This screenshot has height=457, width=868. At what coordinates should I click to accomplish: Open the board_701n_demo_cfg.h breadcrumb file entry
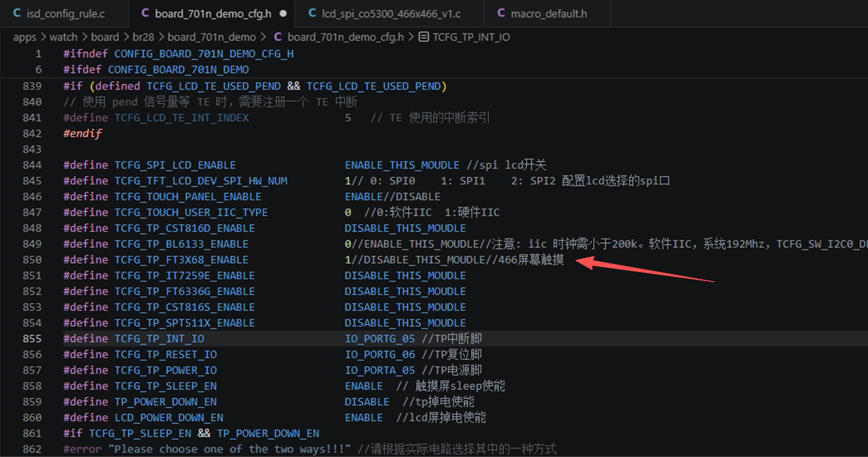pos(345,37)
